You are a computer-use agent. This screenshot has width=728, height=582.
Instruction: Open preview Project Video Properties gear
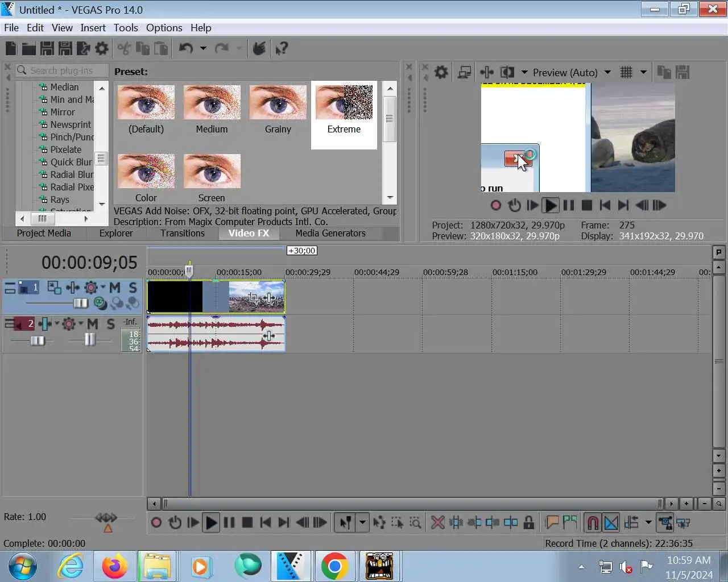(441, 72)
